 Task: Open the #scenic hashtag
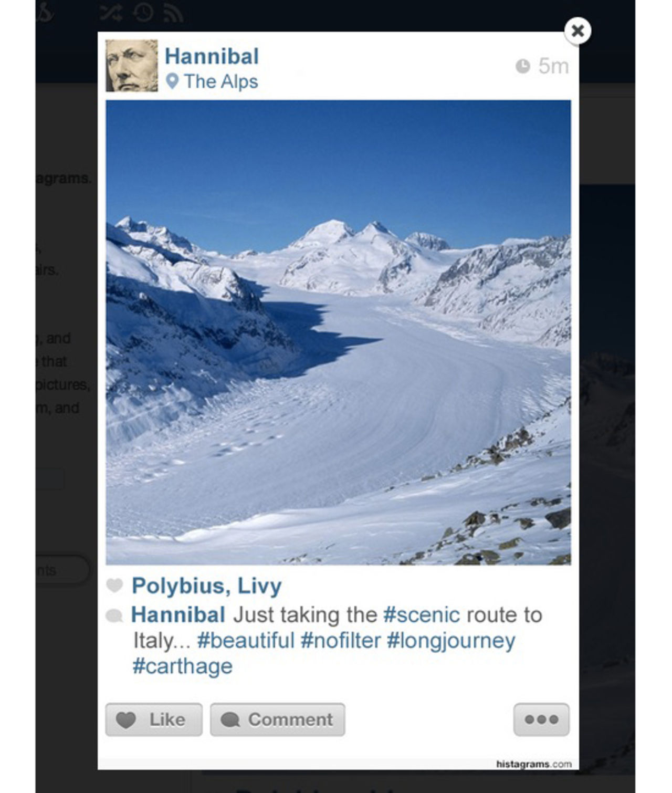422,614
